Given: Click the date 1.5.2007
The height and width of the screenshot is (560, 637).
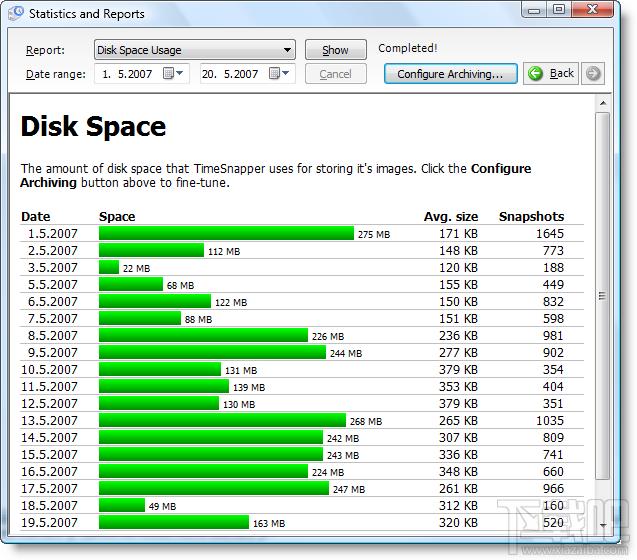Looking at the screenshot, I should [52, 234].
